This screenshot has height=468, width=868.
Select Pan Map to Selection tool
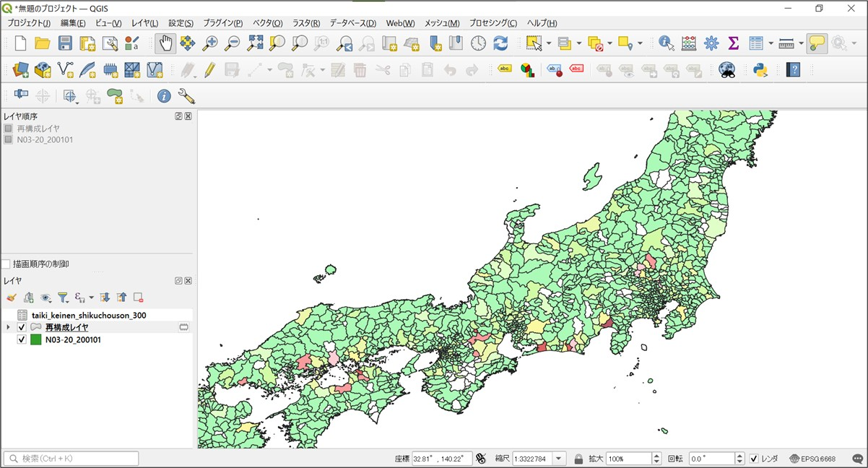pos(188,43)
